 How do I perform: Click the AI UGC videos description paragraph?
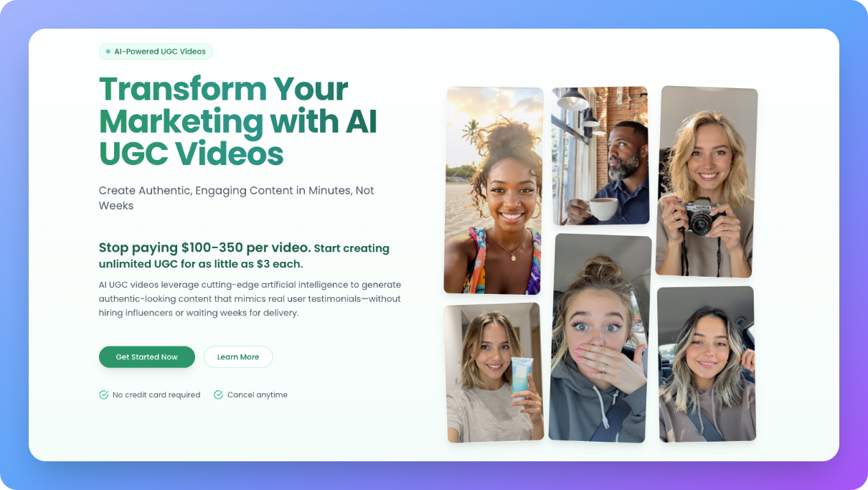coord(250,298)
